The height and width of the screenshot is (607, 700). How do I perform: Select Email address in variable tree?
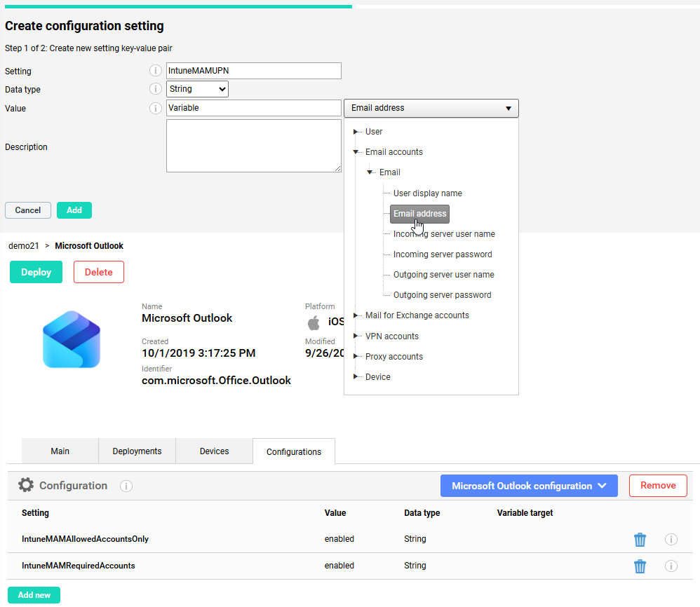click(419, 214)
